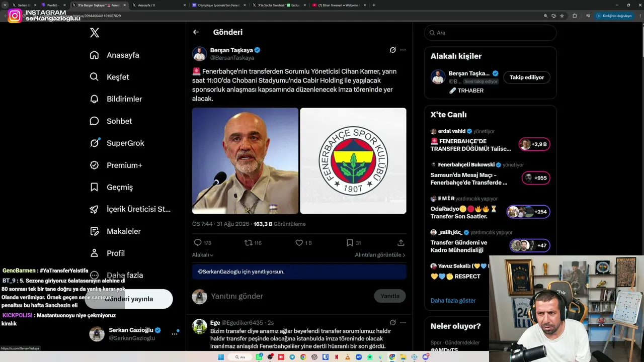Click the Profil person icon
Screen dimensions: 644x362
tap(94, 253)
